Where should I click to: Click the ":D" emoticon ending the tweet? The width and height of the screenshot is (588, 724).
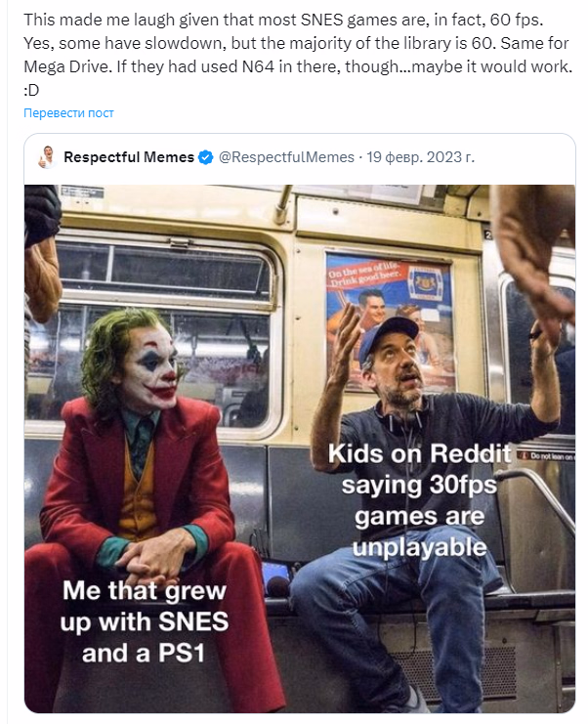(31, 90)
